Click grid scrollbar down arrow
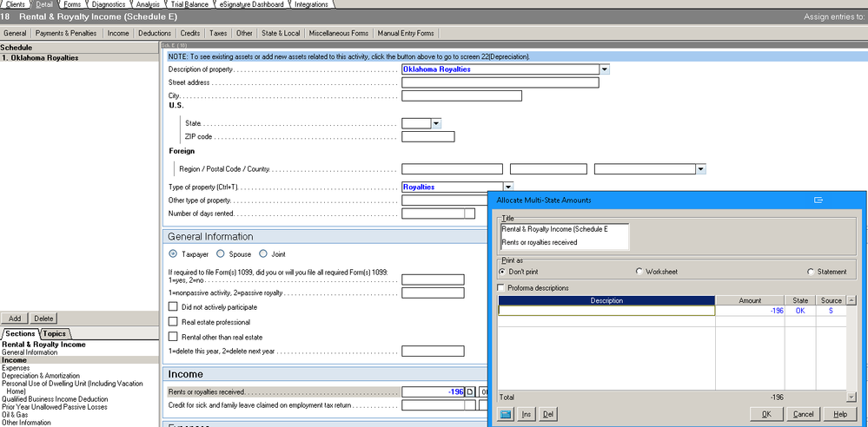Viewport: 868px width, 427px height. pyautogui.click(x=851, y=397)
